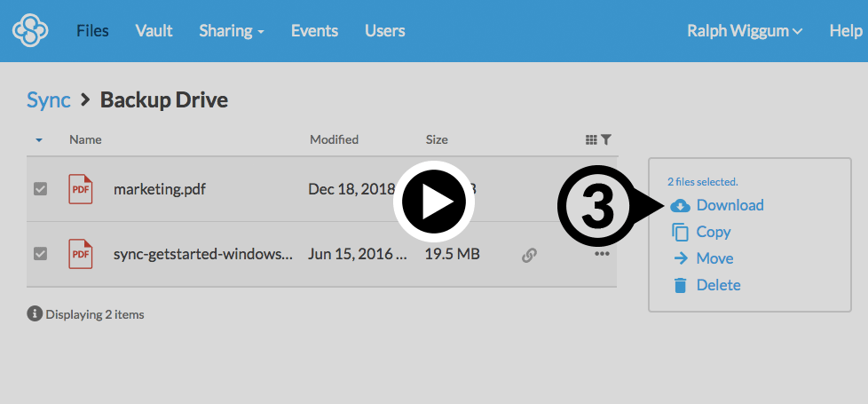The width and height of the screenshot is (868, 404).
Task: Expand the Sharing dropdown menu
Action: coord(232,31)
